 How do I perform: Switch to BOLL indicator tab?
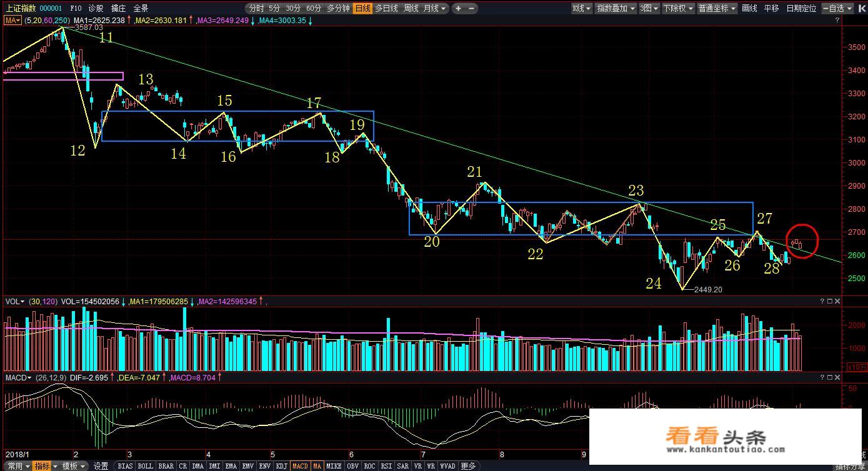[x=145, y=466]
